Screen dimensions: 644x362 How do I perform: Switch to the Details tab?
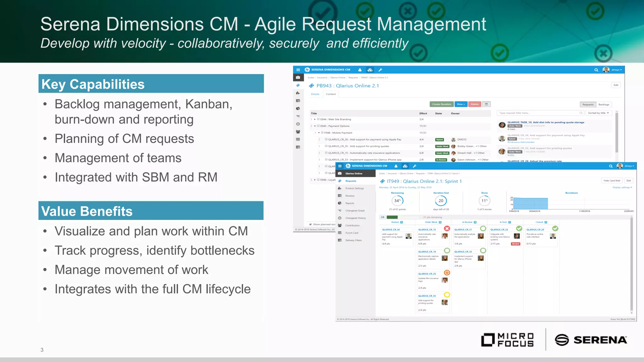(315, 94)
